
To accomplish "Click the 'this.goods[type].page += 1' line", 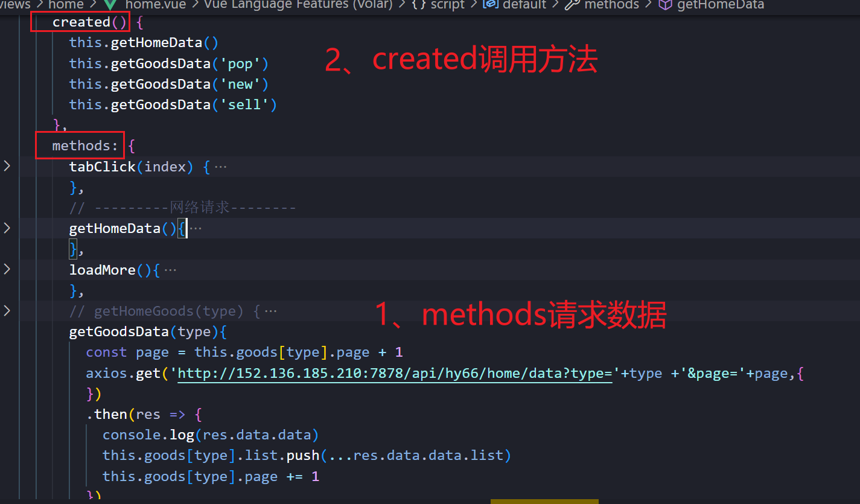I will click(211, 476).
